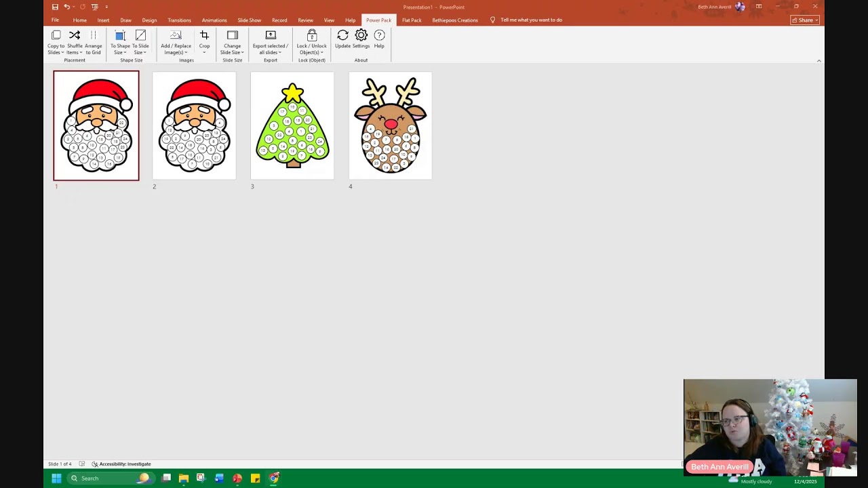Expand the To Slide Size options
This screenshot has width=868, height=488.
140,43
